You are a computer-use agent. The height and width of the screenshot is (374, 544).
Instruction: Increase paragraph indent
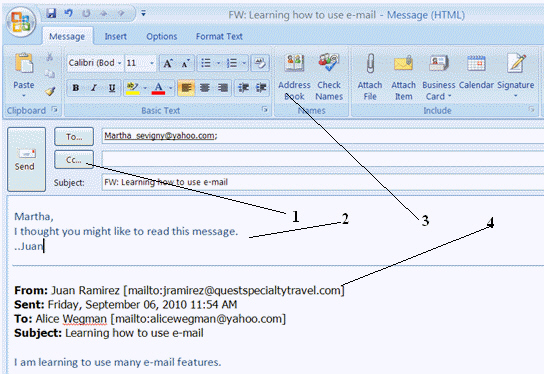coord(261,88)
